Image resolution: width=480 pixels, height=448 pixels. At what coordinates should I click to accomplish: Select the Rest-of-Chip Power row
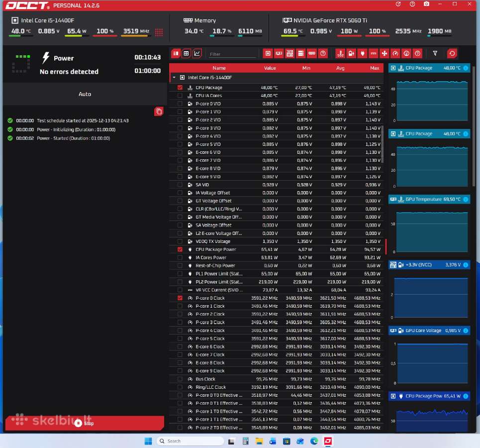click(276, 266)
